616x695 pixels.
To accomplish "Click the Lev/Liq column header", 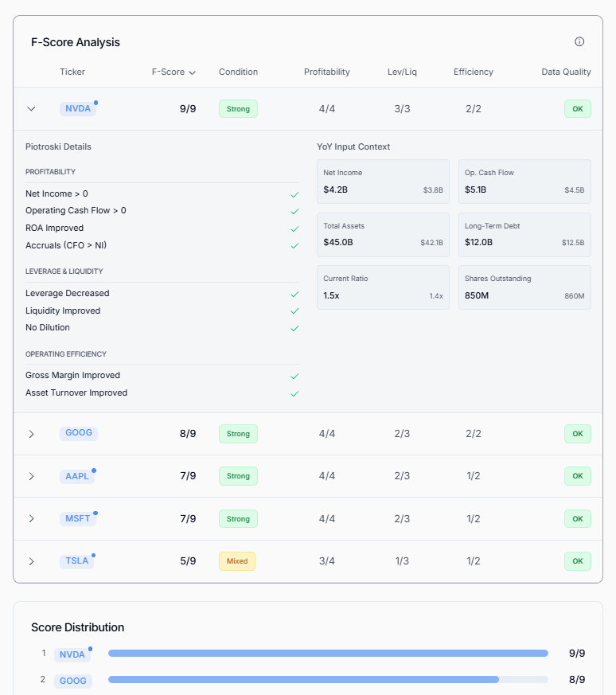I will click(x=403, y=72).
